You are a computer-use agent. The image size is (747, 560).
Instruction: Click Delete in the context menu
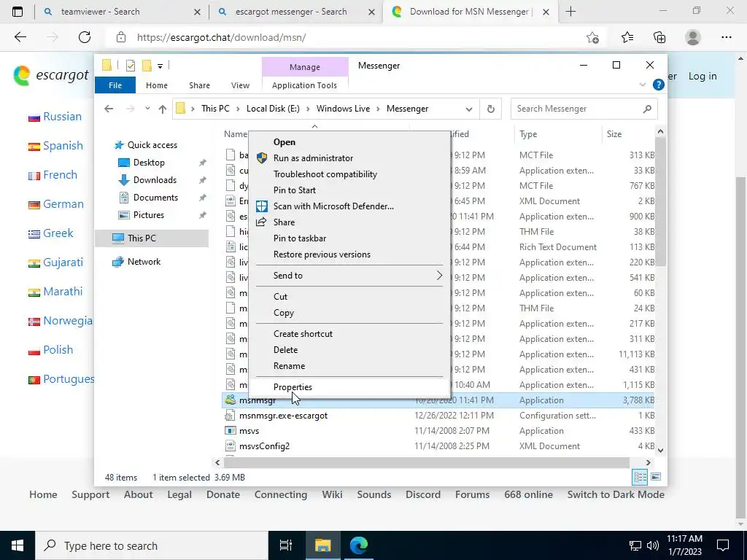pos(285,349)
